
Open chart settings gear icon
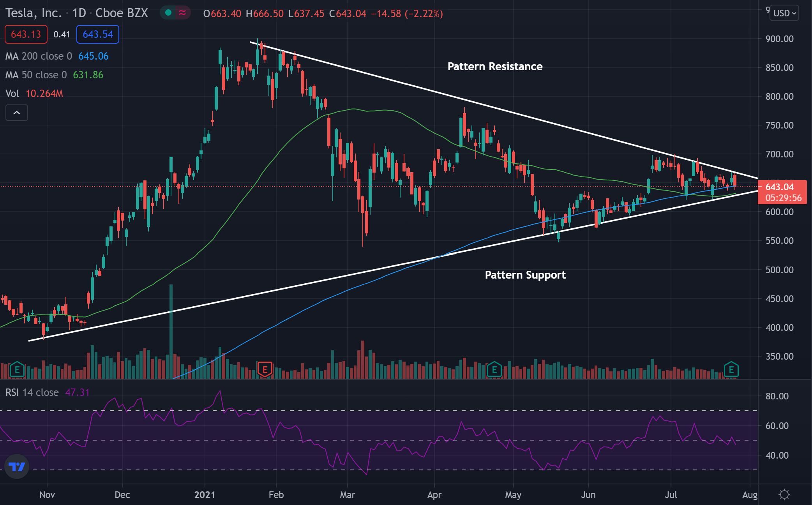tap(784, 494)
